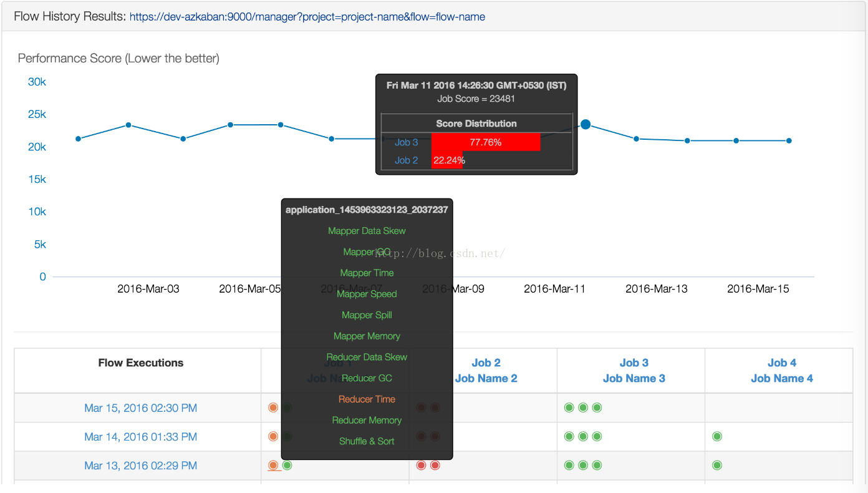The height and width of the screenshot is (493, 868).
Task: Click the 2016-Mar-11 axis label
Action: click(555, 289)
